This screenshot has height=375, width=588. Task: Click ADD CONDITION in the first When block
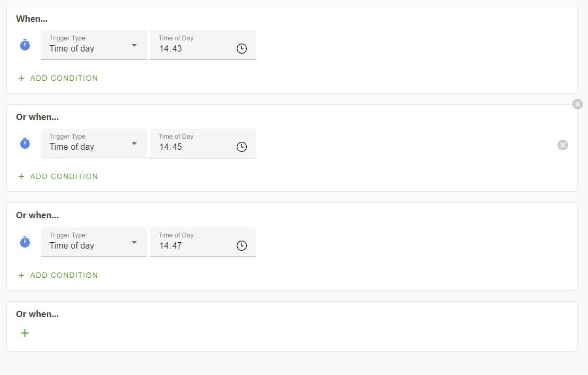(x=62, y=78)
